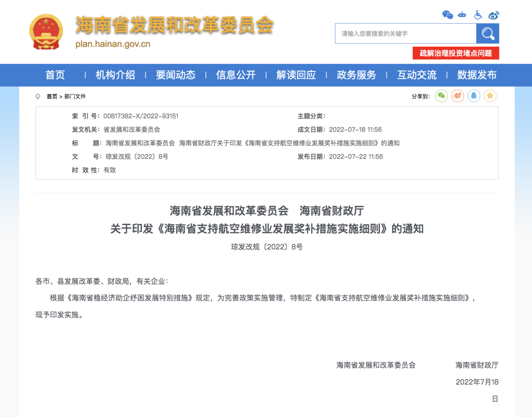Open the accessibility wheelchair icon in header
532x417 pixels.
[x=478, y=15]
